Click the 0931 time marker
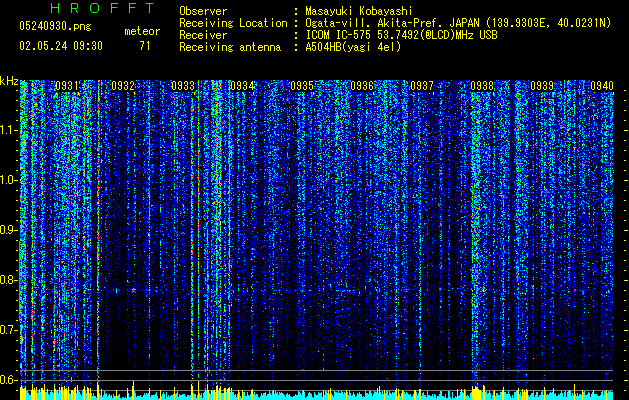Image resolution: width=629 pixels, height=400 pixels. 67,86
